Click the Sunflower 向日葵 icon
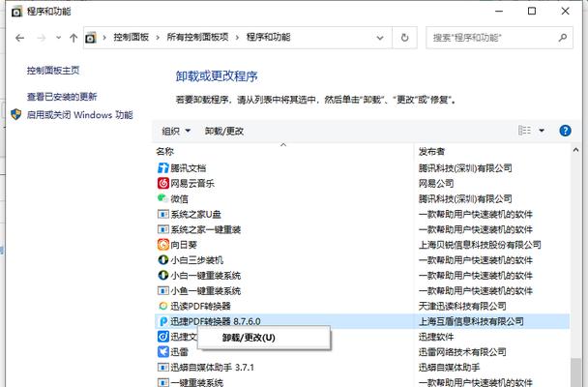The width and height of the screenshot is (588, 387). (x=163, y=245)
